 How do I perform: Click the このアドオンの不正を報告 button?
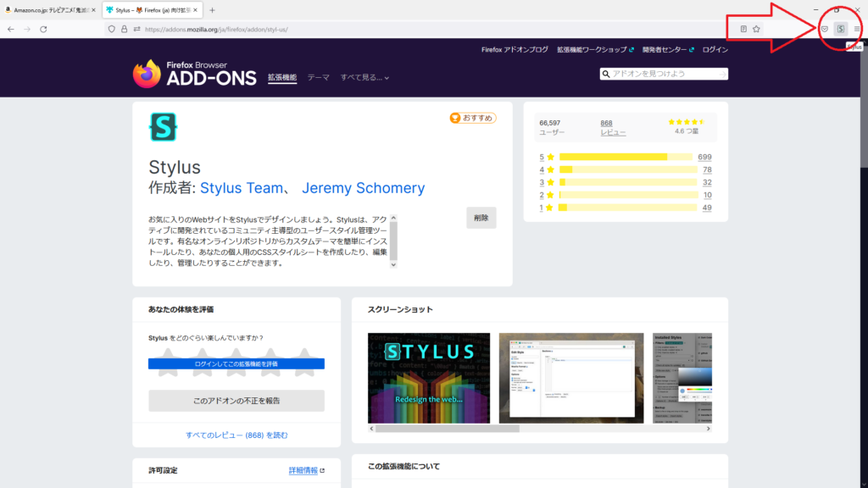pos(236,400)
